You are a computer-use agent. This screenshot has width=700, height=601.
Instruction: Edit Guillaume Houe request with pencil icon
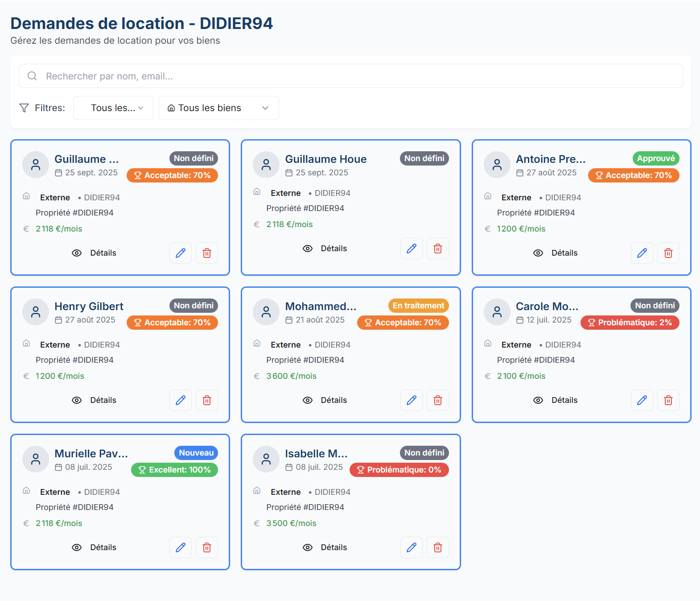point(412,249)
